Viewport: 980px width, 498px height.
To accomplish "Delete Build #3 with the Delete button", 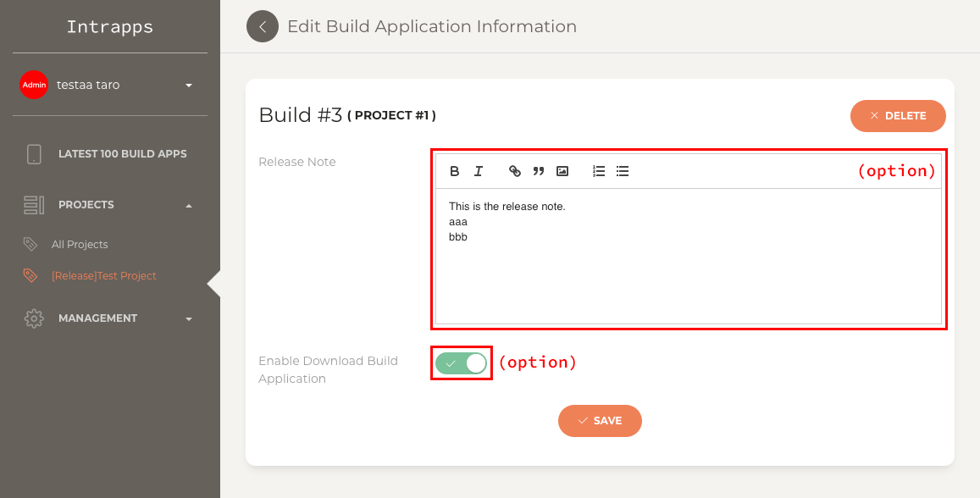I will pyautogui.click(x=898, y=115).
